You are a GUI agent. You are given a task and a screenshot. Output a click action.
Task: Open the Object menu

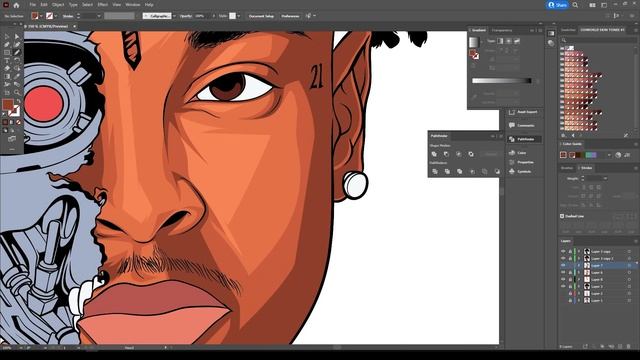point(58,5)
